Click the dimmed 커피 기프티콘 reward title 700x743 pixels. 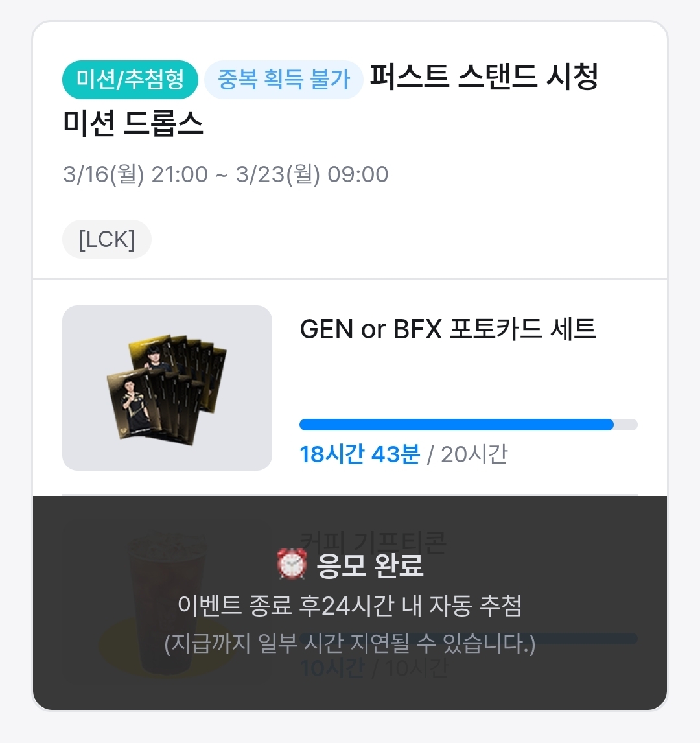[x=373, y=543]
